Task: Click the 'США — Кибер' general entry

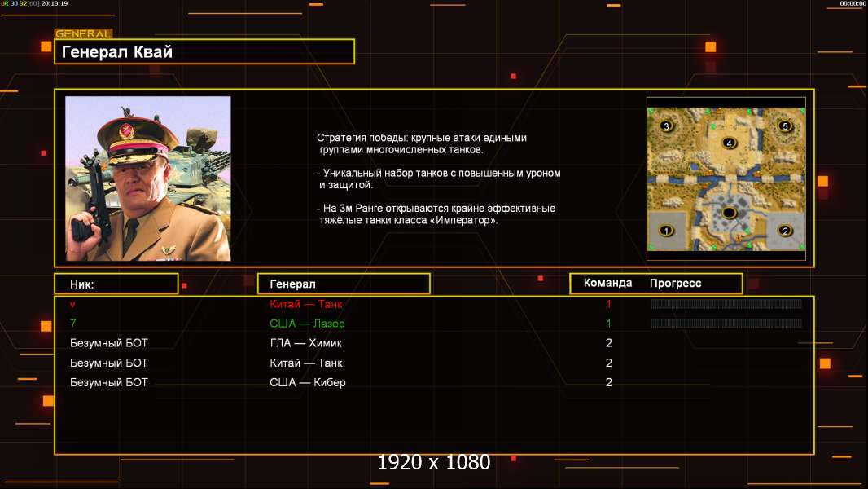Action: (307, 382)
